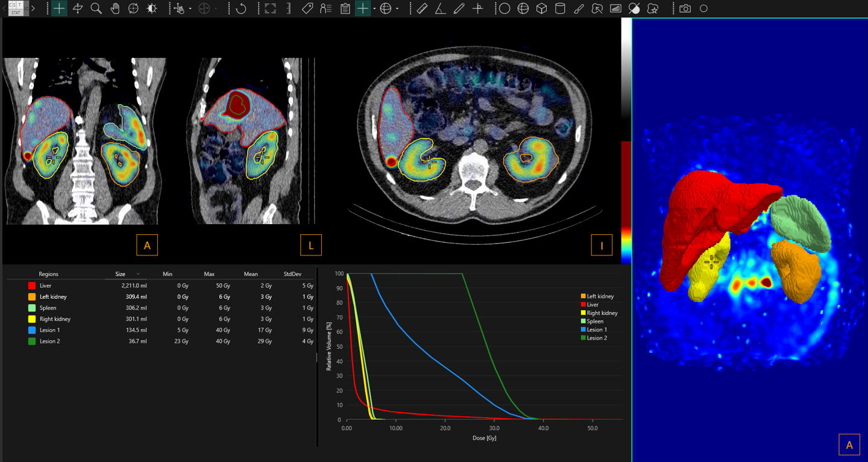This screenshot has width=868, height=462.
Task: Select the paintbrush region drawing tool
Action: [x=579, y=9]
